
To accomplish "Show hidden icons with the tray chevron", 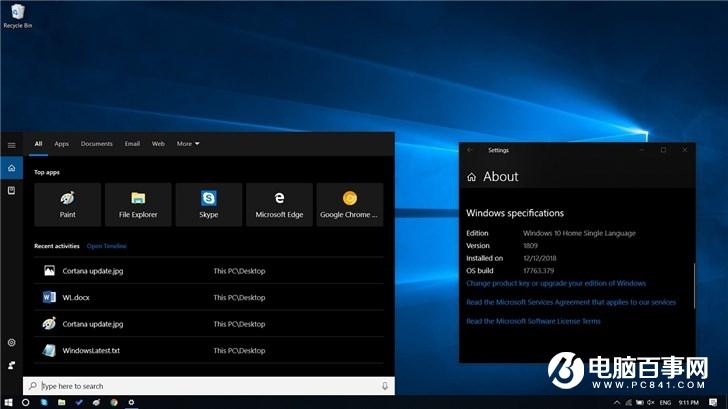I will pos(617,403).
